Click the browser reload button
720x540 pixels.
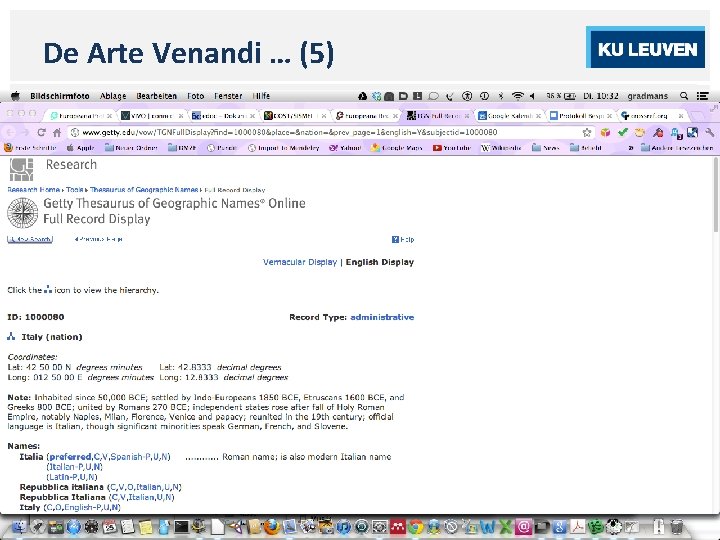coord(41,133)
